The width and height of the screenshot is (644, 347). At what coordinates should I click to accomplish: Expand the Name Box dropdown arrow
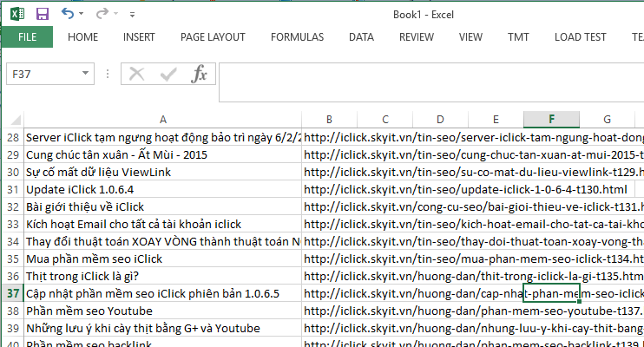coord(85,74)
